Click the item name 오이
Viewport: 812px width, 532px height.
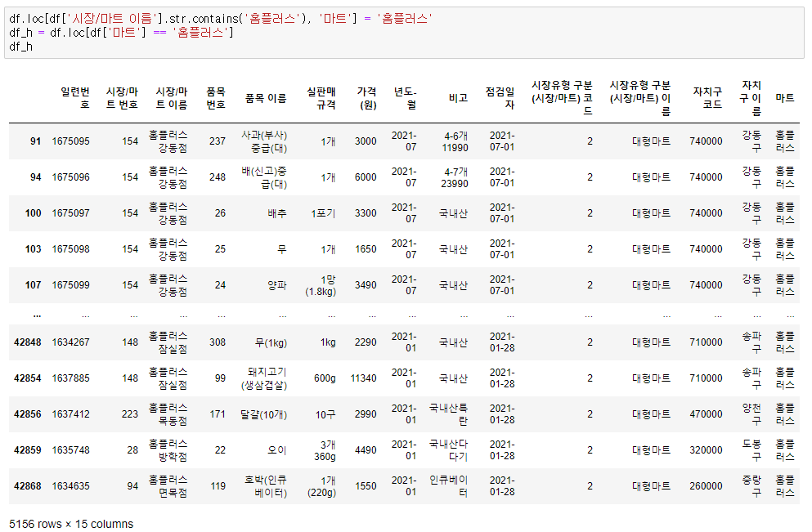pos(277,450)
